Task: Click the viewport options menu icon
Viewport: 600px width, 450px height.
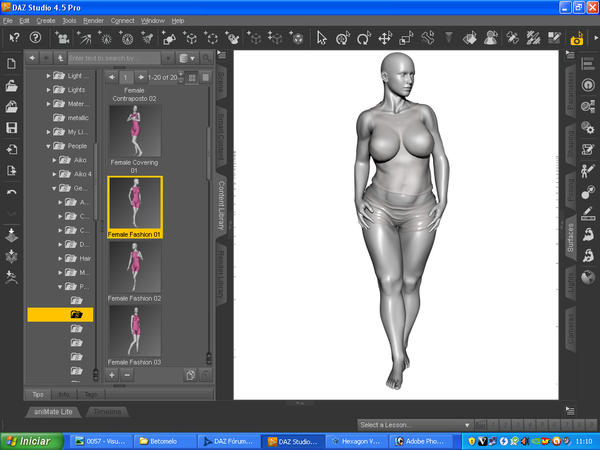Action: coord(570,55)
